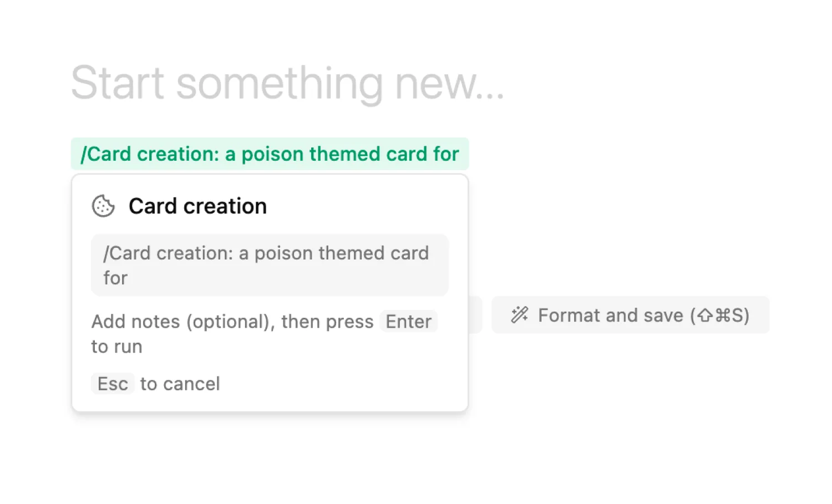Focus the Start something new title field
Image resolution: width=832 pixels, height=504 pixels.
(x=287, y=83)
